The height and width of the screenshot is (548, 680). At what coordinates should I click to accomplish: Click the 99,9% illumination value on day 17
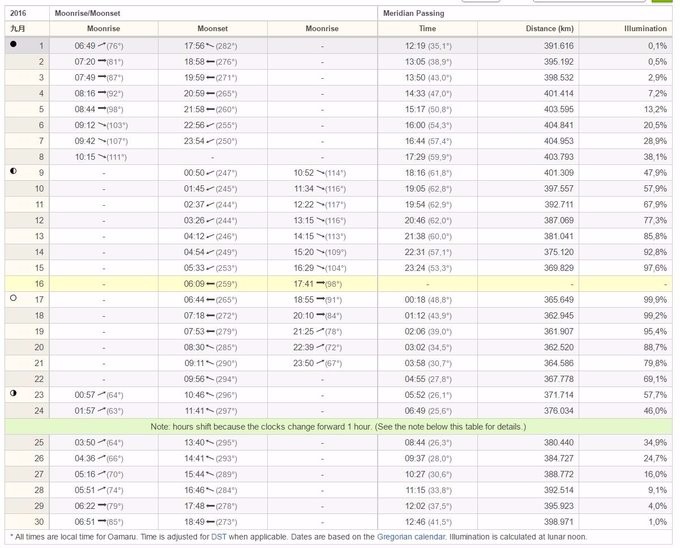point(655,298)
